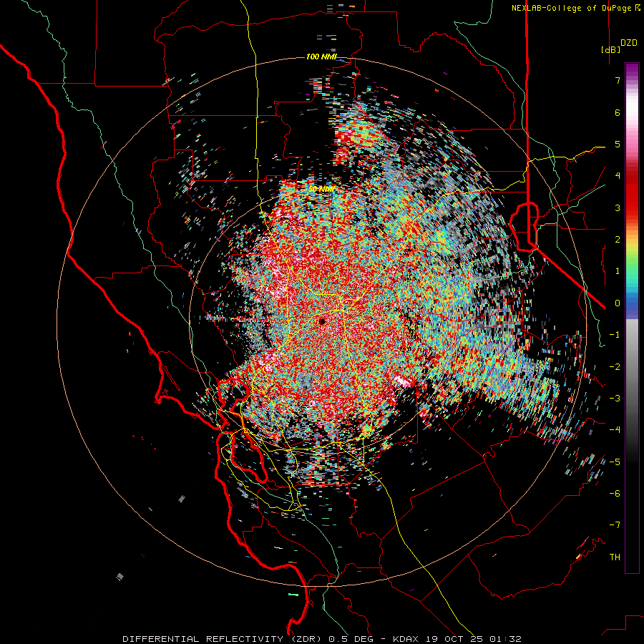This screenshot has height=644, width=644.
Task: Select the -2 dB tick label
Action: [x=615, y=367]
